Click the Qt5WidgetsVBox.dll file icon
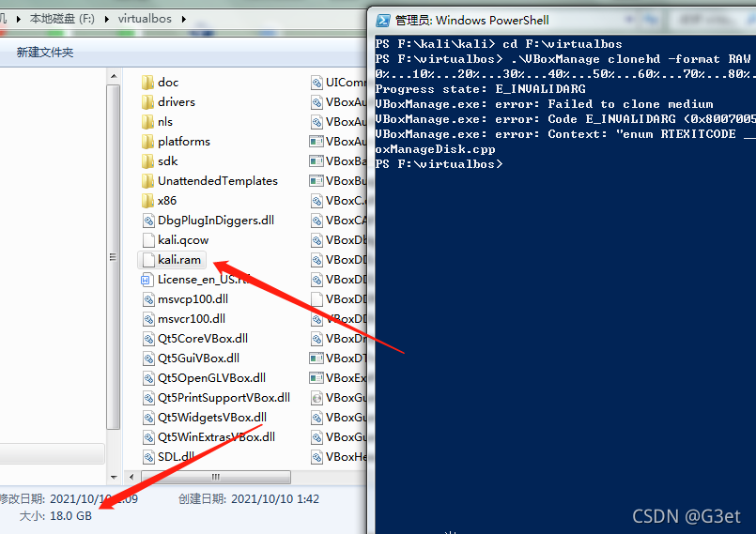The image size is (756, 534). coord(148,418)
